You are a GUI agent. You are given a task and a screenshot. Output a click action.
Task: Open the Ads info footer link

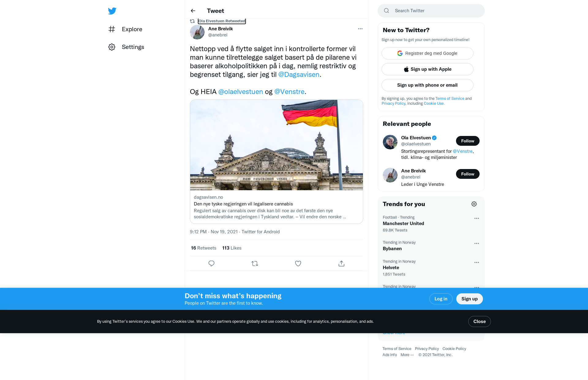pyautogui.click(x=390, y=355)
